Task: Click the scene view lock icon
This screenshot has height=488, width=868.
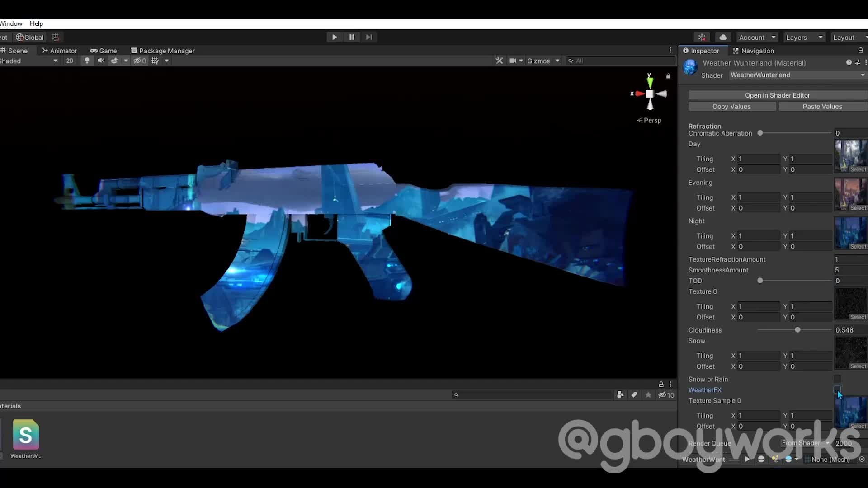Action: click(668, 76)
